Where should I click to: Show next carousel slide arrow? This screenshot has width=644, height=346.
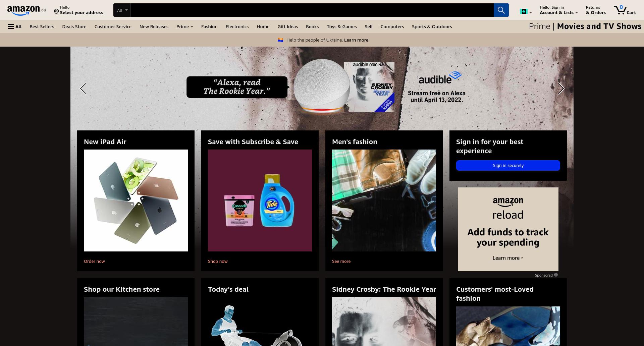coord(561,89)
